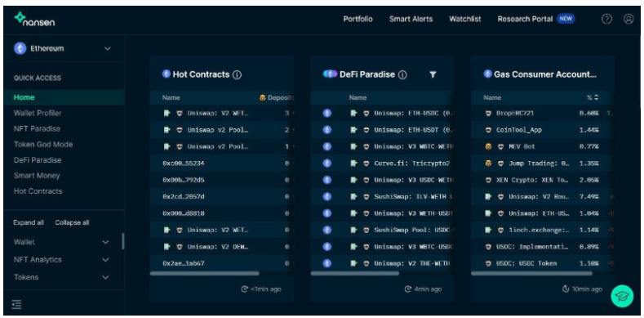
Task: Click the Ethereum chain icon in Curve.fi row
Action: 327,163
